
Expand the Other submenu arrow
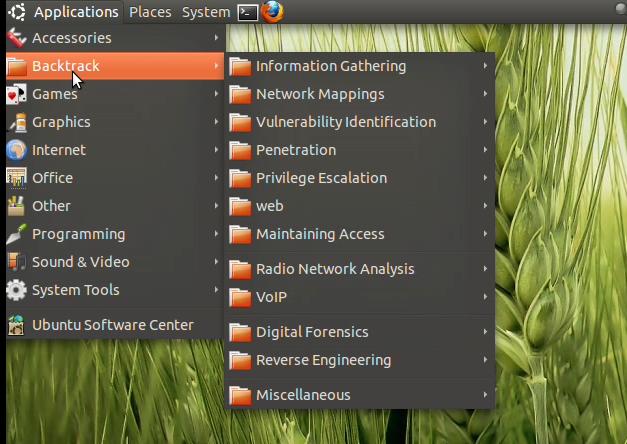point(216,206)
